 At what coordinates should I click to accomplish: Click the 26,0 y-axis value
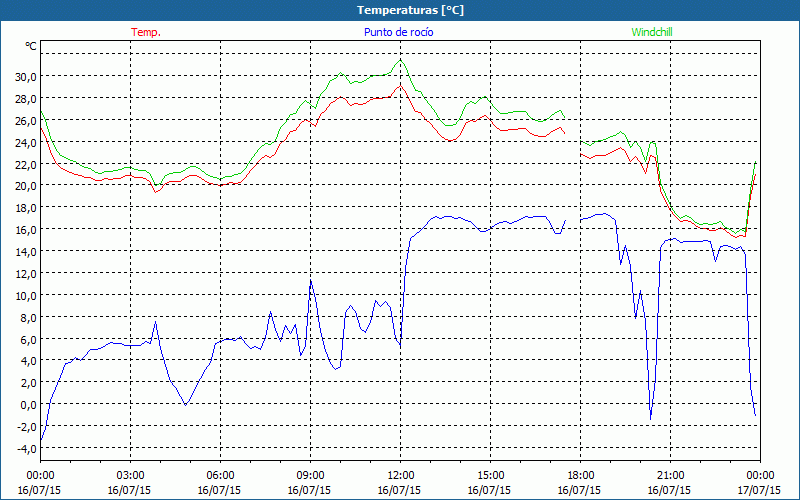[x=26, y=121]
